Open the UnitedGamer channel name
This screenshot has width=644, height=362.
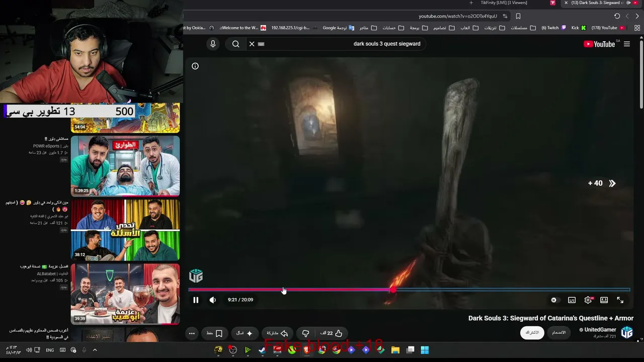coord(600,330)
